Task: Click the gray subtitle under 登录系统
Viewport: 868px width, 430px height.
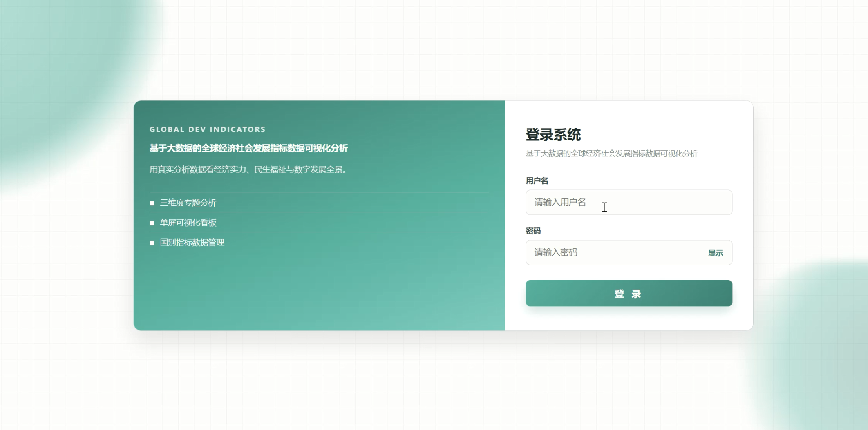Action: tap(611, 154)
